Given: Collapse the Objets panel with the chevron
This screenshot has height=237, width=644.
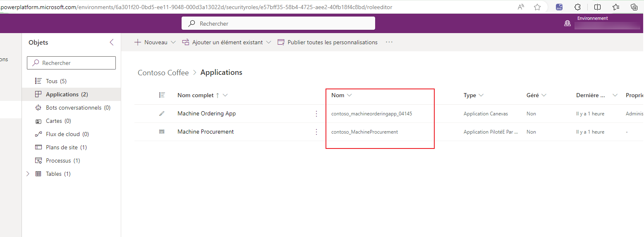Looking at the screenshot, I should (111, 42).
